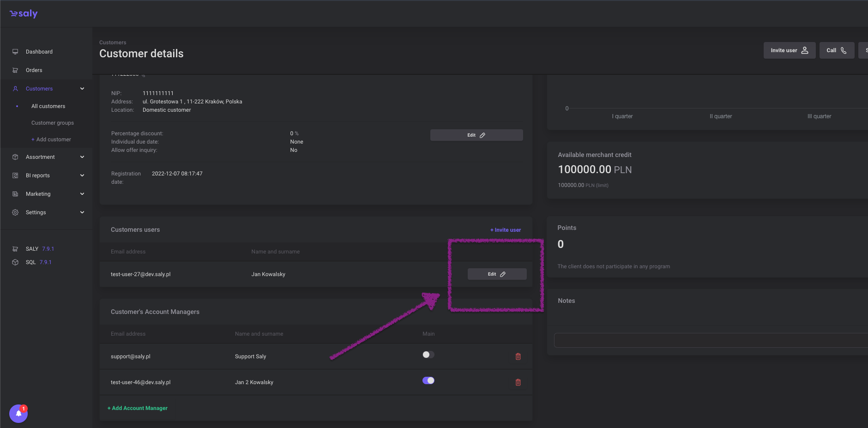The image size is (868, 428).
Task: Disable Main toggle for test-user-46@dev.saly.pl
Action: pyautogui.click(x=428, y=380)
